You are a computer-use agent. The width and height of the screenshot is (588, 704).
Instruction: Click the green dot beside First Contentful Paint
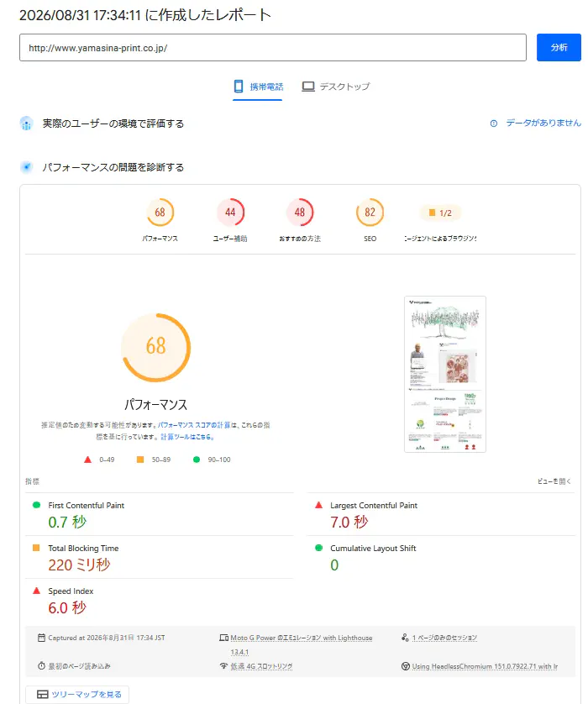tap(36, 505)
